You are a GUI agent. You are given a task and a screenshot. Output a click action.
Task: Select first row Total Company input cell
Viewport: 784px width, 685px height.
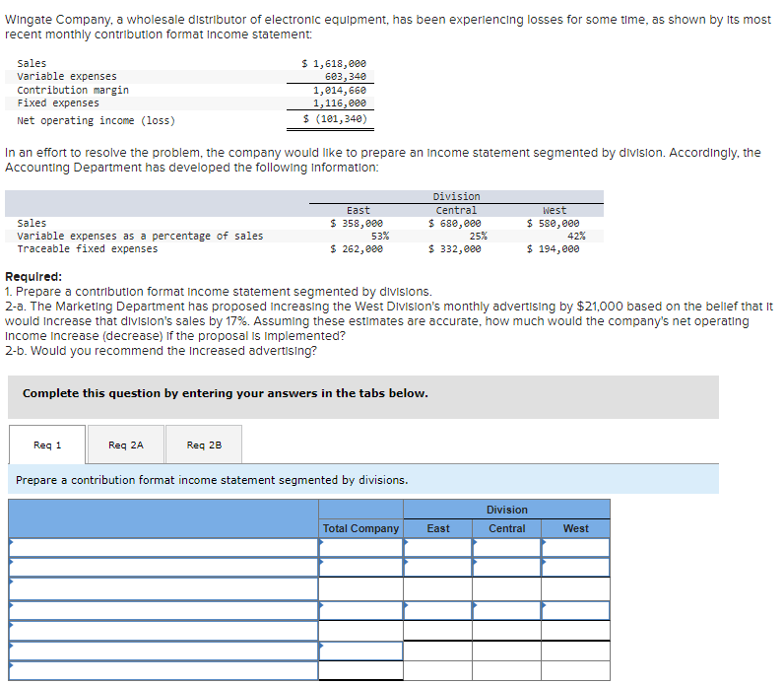tap(361, 548)
